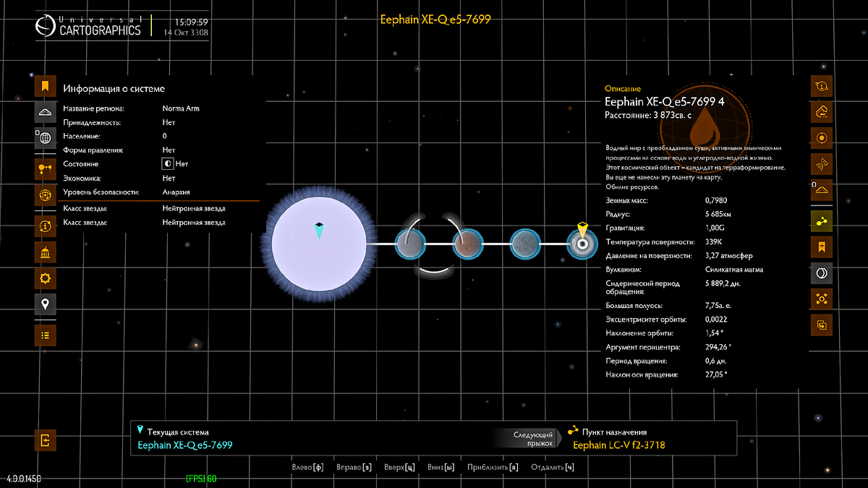Viewport: 868px width, 488px height.
Task: Click the Вулканизм value Силикатная магма
Action: [x=734, y=270]
